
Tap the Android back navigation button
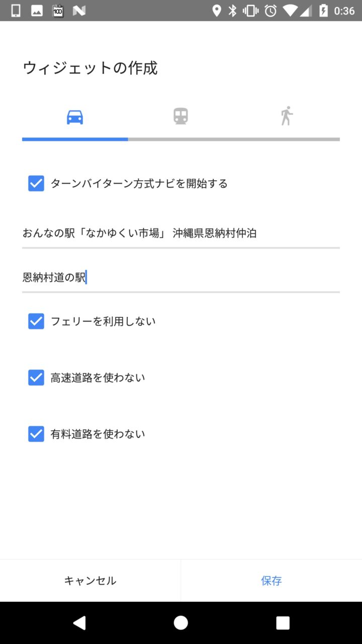pyautogui.click(x=79, y=623)
